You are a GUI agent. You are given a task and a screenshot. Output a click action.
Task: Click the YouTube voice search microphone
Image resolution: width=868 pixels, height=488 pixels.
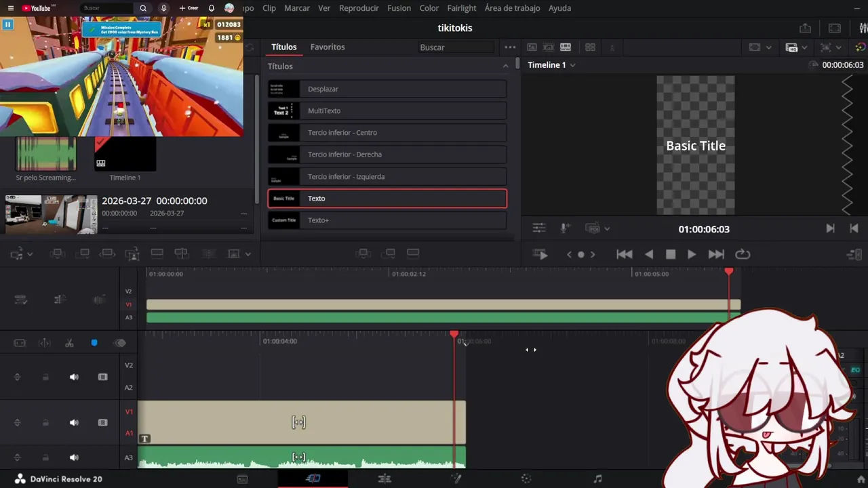point(163,8)
